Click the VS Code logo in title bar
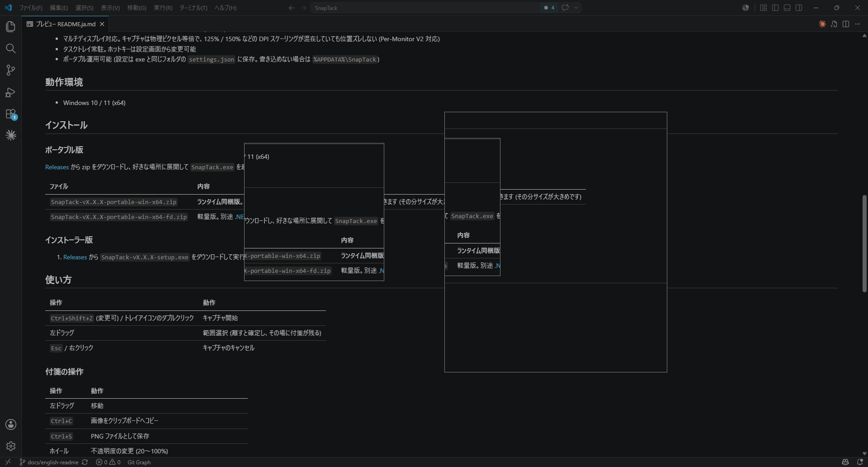Image resolution: width=868 pixels, height=467 pixels. pyautogui.click(x=8, y=8)
